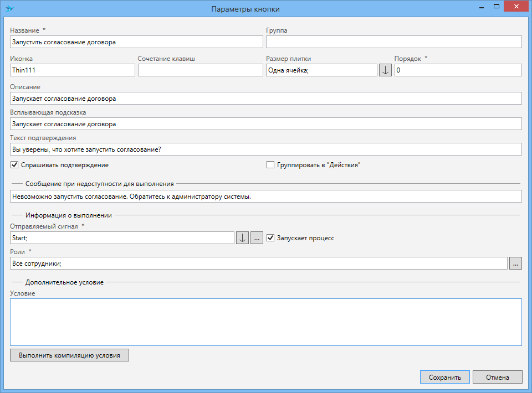Open signal browse ellipsis button
Viewport: 532px width, 393px height.
tap(256, 238)
